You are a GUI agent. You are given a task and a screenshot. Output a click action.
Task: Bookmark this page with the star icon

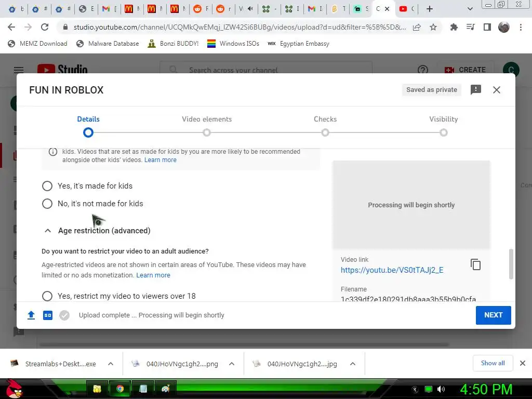pyautogui.click(x=433, y=27)
